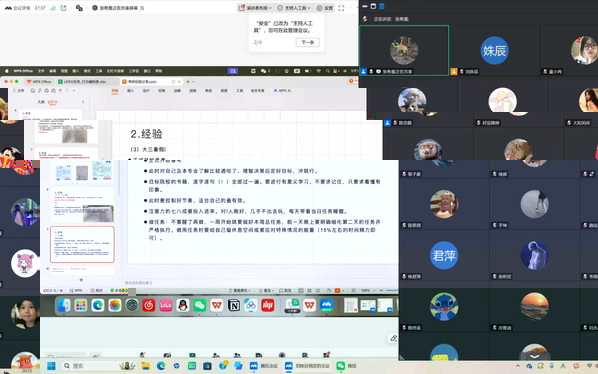598x374 pixels.
Task: Open the 插入 ribbon tab in WPS
Action: click(x=130, y=91)
